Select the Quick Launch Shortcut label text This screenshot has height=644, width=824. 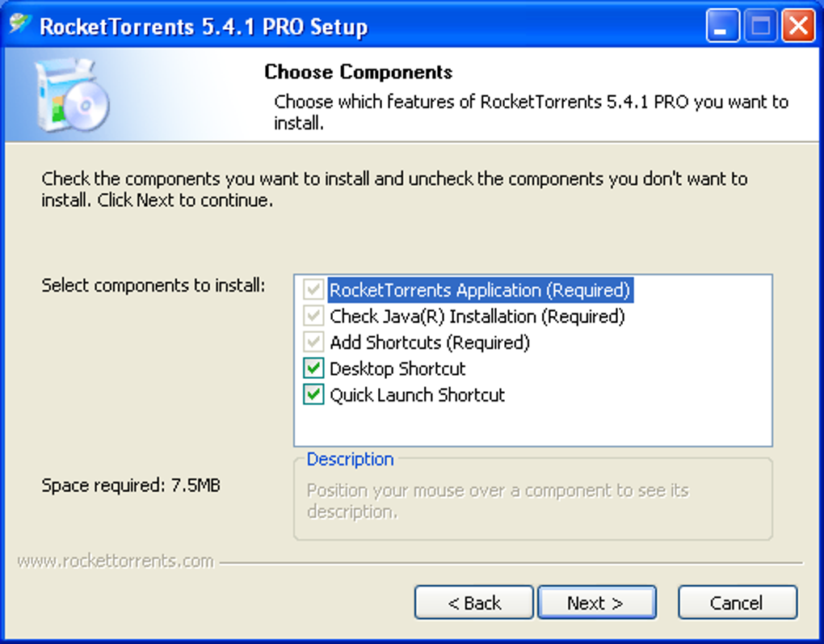(x=417, y=395)
